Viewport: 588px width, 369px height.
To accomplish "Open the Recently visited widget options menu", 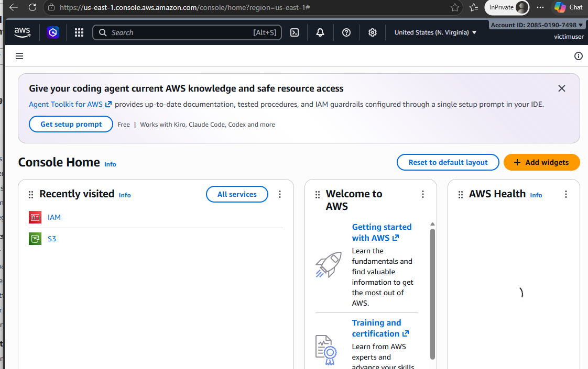I will 280,194.
